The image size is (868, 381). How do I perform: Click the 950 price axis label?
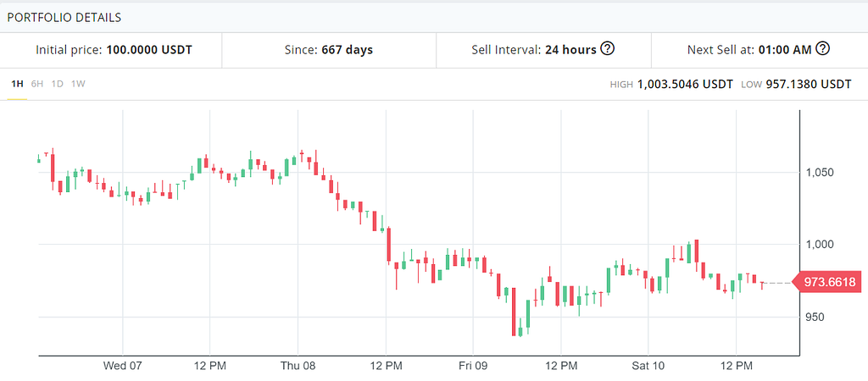[815, 317]
